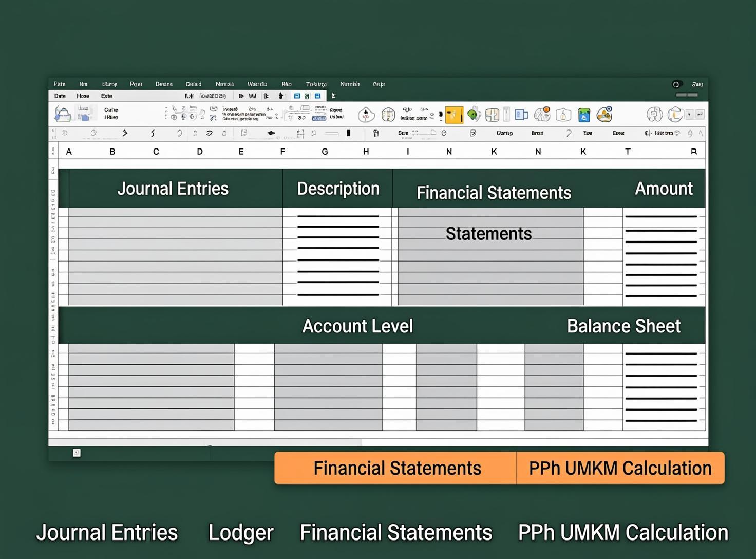Click the black diamond icon in the formatting row

click(271, 133)
